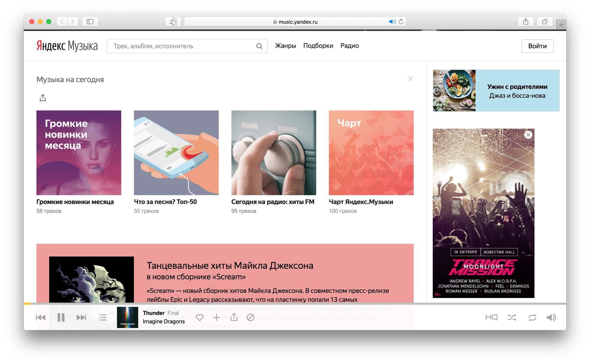Open the Чарт Яндекс.Музыки playlist cover

pyautogui.click(x=371, y=153)
